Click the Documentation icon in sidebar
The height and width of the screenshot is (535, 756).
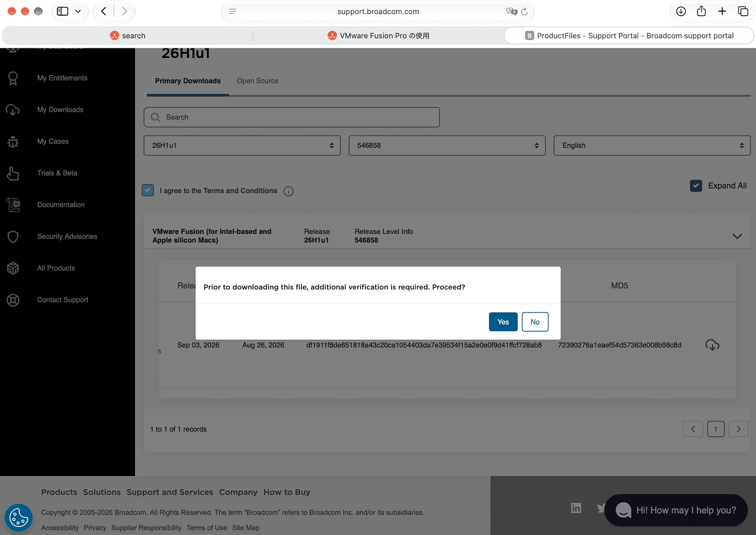13,205
